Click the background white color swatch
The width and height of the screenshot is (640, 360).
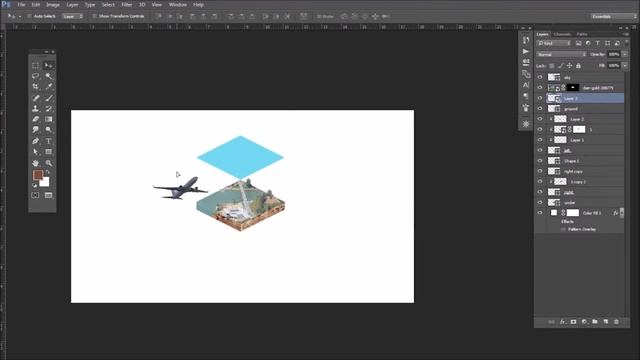[x=45, y=182]
